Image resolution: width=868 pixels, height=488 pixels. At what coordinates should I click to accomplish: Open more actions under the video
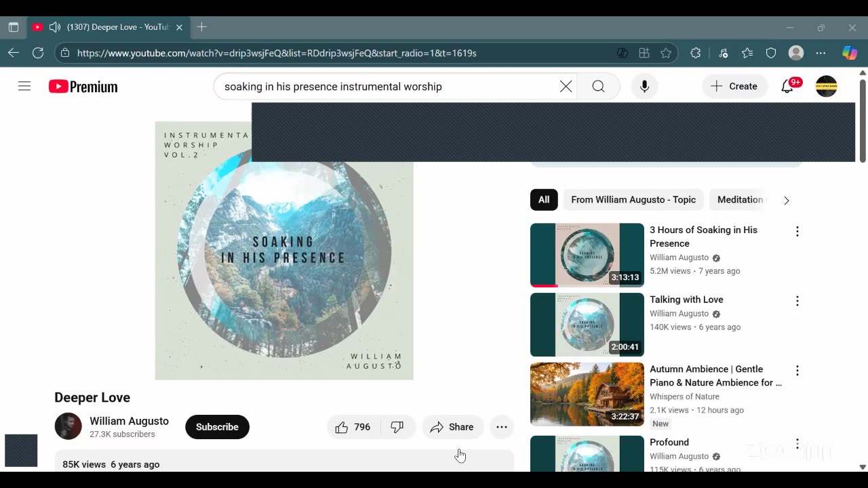(x=502, y=427)
